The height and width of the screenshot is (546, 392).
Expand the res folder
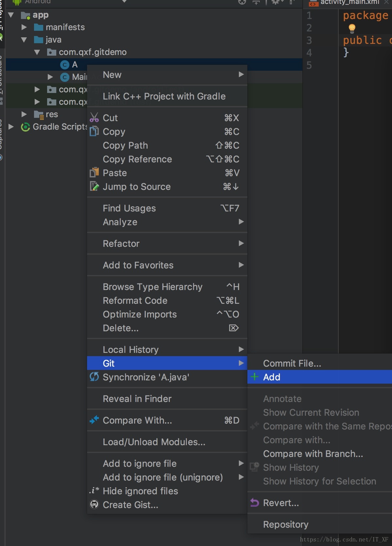[24, 114]
